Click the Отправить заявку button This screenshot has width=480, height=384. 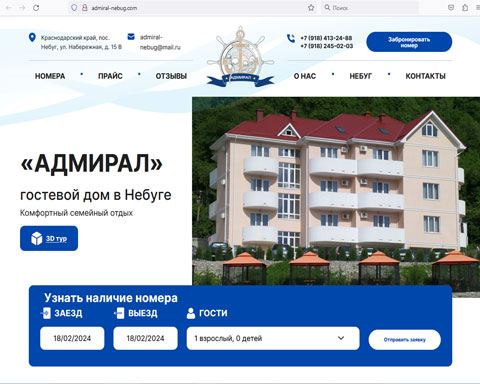[405, 340]
